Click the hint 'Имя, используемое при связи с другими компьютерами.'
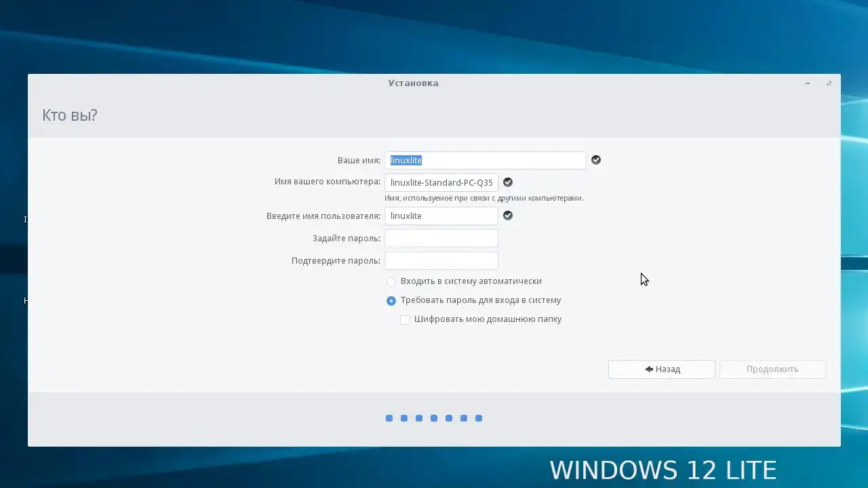 [484, 198]
